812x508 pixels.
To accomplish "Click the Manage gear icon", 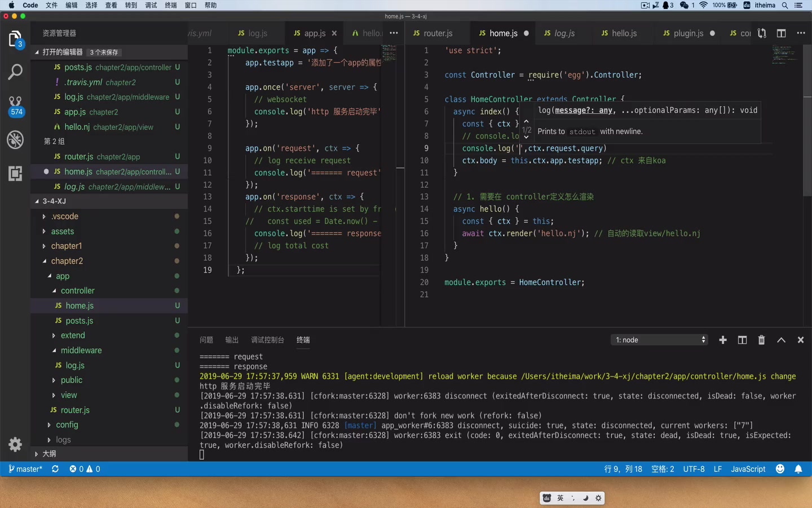I will point(15,445).
